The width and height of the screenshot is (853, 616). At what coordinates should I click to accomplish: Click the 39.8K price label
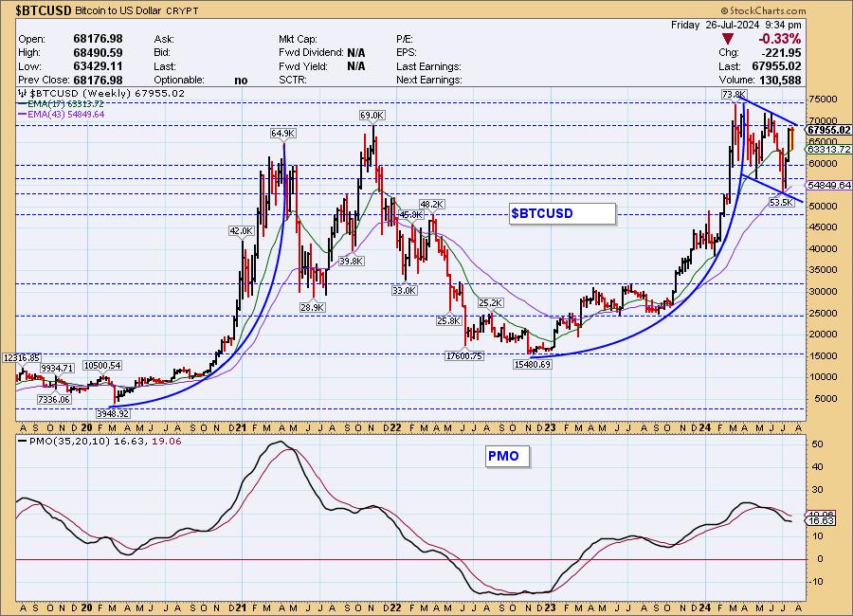coord(351,262)
